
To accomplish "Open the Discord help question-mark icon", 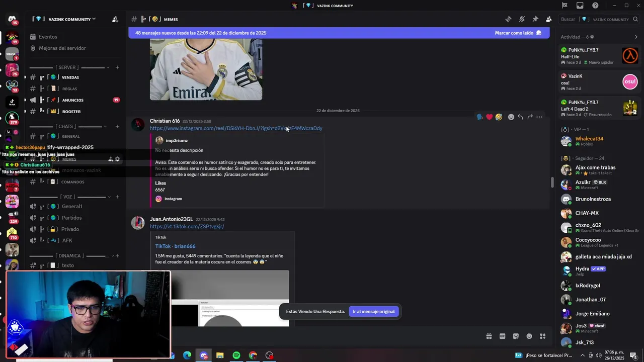I will (x=595, y=6).
